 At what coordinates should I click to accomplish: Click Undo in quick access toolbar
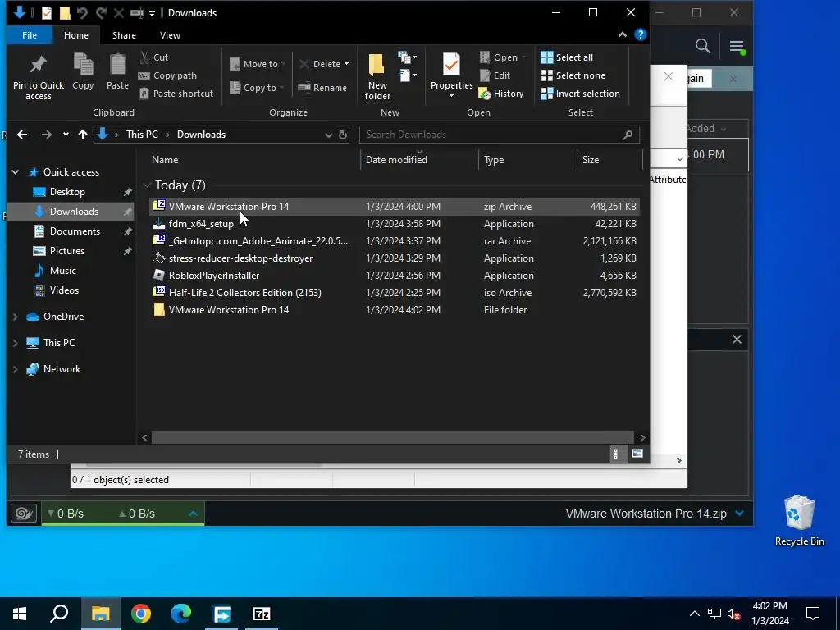tap(82, 13)
